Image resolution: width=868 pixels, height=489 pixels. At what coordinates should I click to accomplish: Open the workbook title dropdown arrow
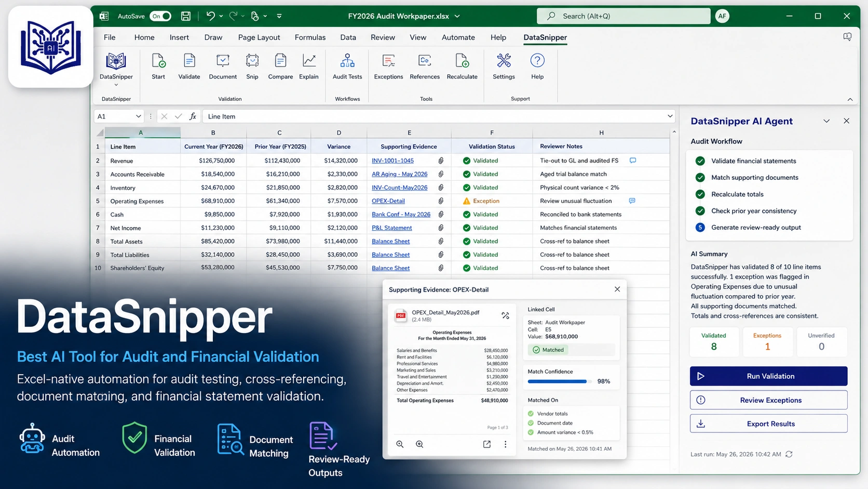click(457, 16)
